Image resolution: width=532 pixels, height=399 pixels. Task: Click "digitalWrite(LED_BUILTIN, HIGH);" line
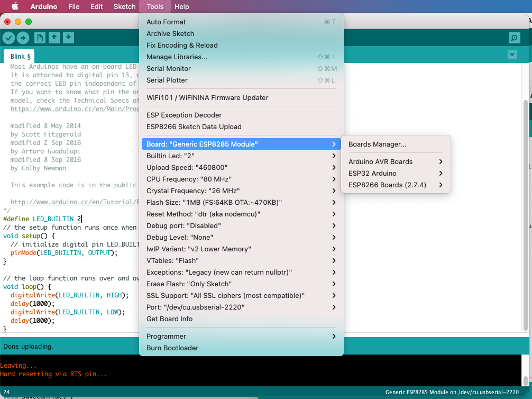70,295
